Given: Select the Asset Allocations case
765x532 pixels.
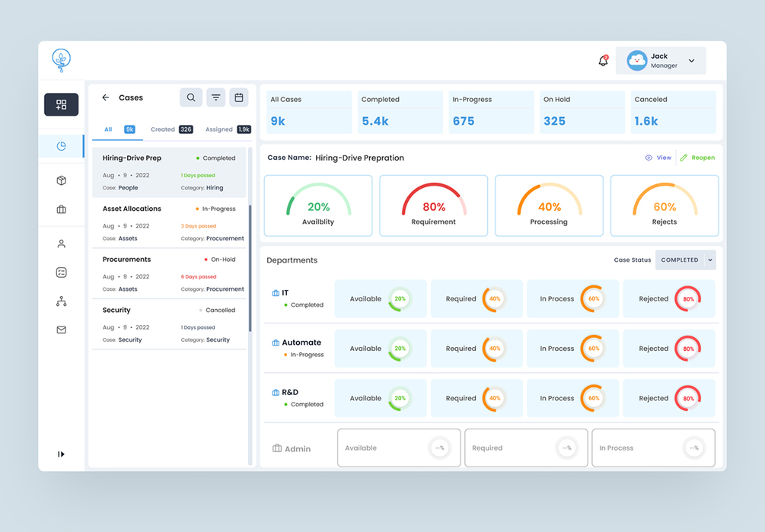Looking at the screenshot, I should tap(169, 223).
